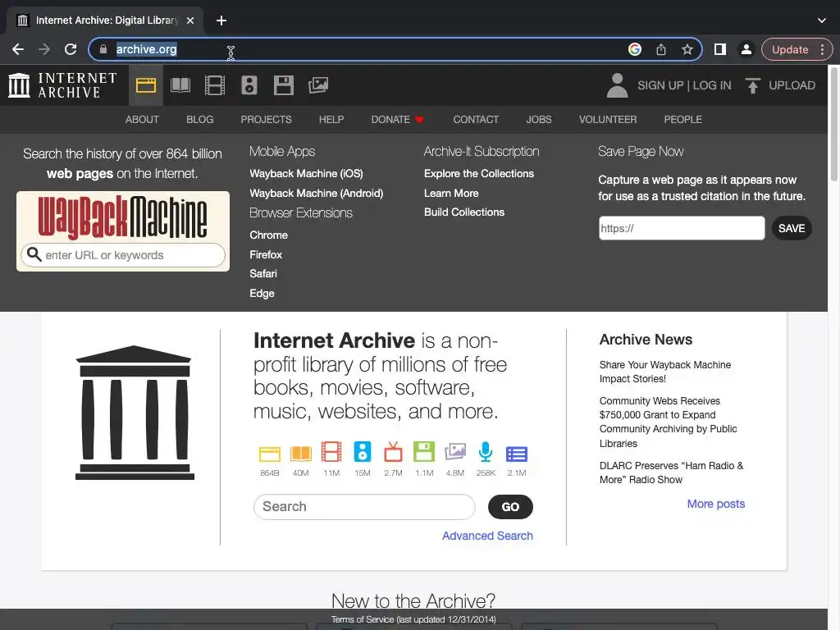Click the Update browser button

point(790,49)
